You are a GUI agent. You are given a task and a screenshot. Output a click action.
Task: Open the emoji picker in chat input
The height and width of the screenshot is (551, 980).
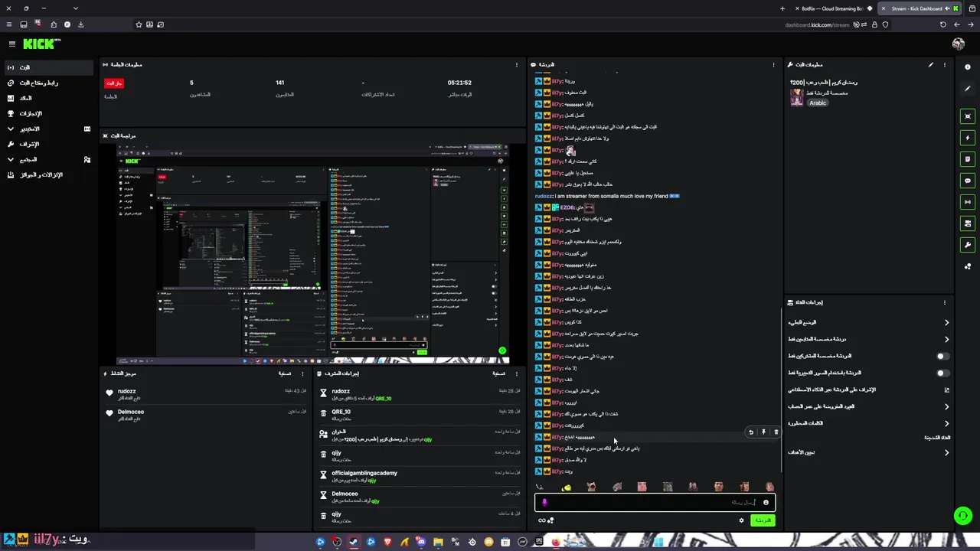click(766, 503)
